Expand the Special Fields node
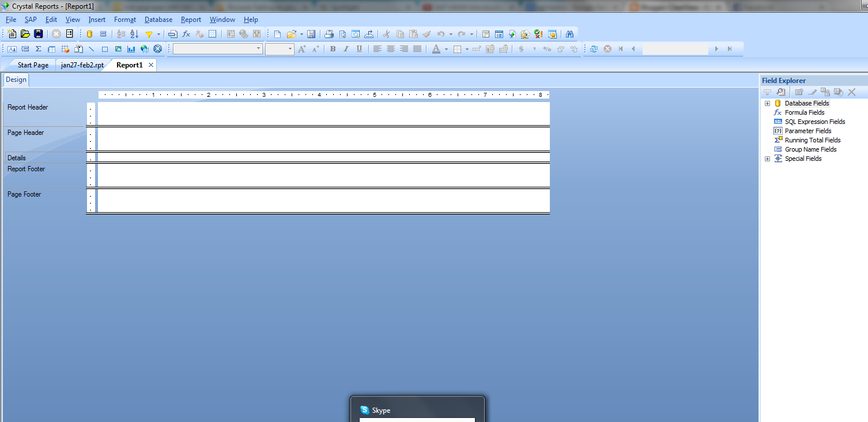868x422 pixels. coord(767,159)
